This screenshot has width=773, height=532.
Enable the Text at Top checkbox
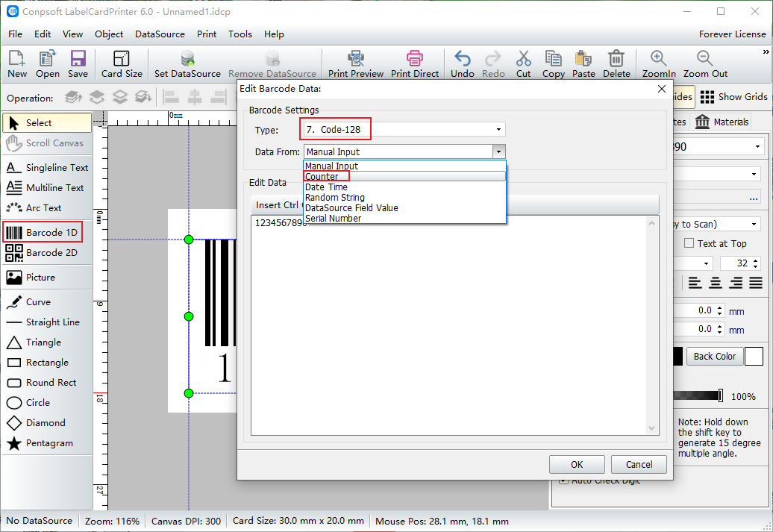click(689, 243)
